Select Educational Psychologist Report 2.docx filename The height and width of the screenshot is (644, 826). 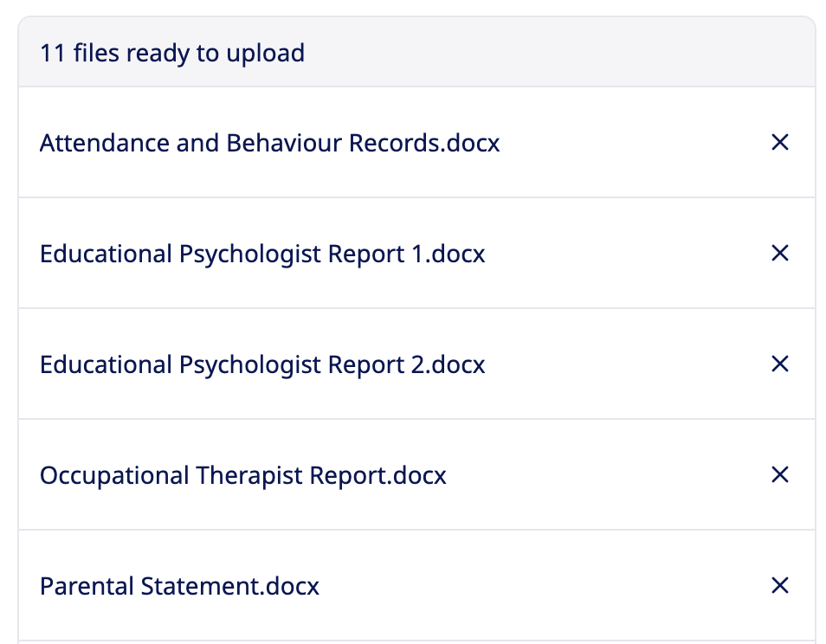tap(262, 364)
